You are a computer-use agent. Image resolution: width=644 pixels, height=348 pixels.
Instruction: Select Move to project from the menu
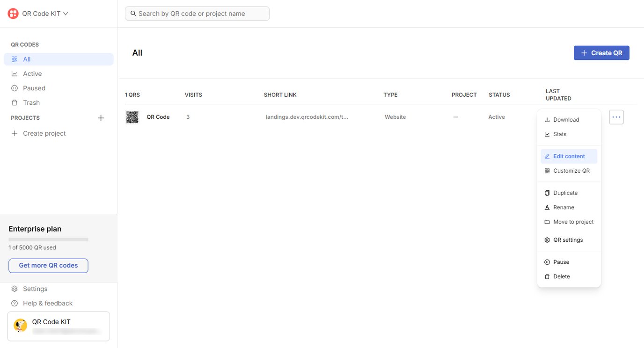[x=573, y=222]
